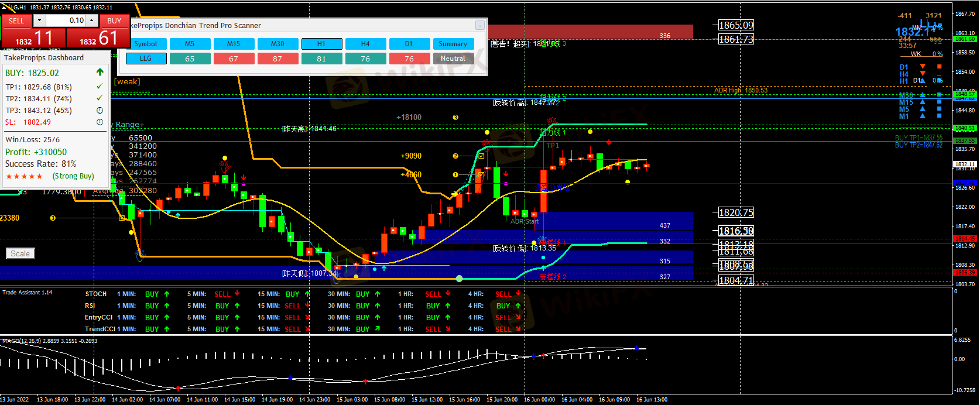
Task: Collapse the one-click trading panel triangle
Action: [x=5, y=7]
